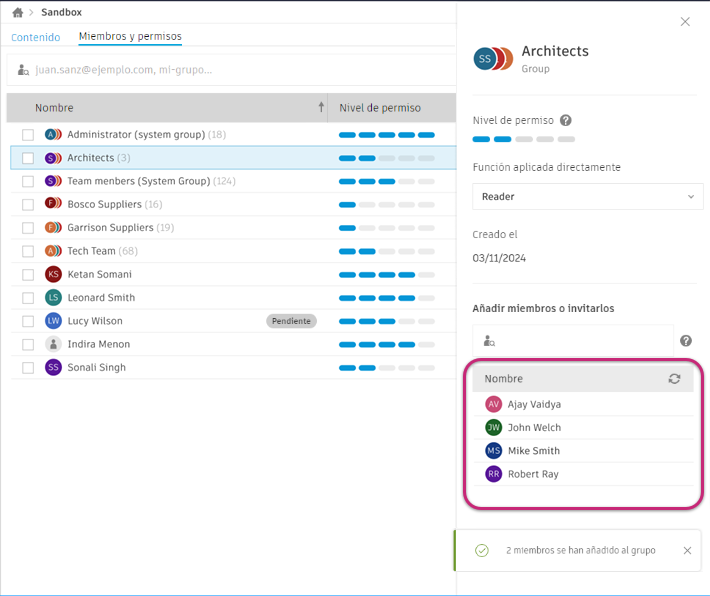The height and width of the screenshot is (596, 710).
Task: Click help icon next to add-members field
Action: point(686,341)
